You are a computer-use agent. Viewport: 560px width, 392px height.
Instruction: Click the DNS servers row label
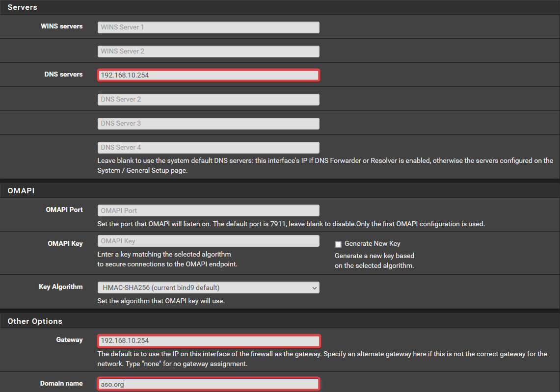tap(63, 75)
